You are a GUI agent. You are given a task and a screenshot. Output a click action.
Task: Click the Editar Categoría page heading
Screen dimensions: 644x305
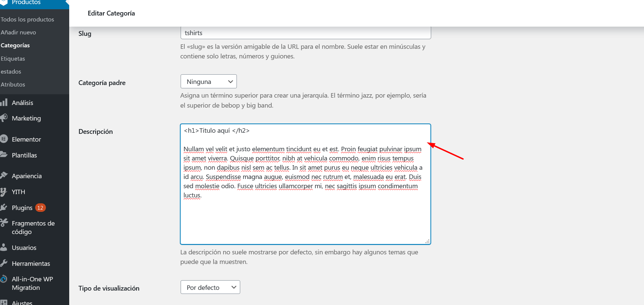pos(111,13)
